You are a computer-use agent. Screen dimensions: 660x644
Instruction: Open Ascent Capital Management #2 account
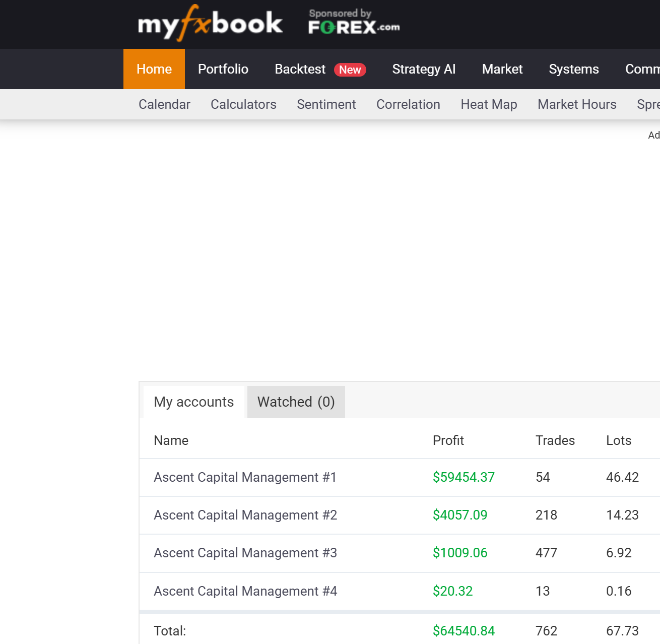coord(245,515)
